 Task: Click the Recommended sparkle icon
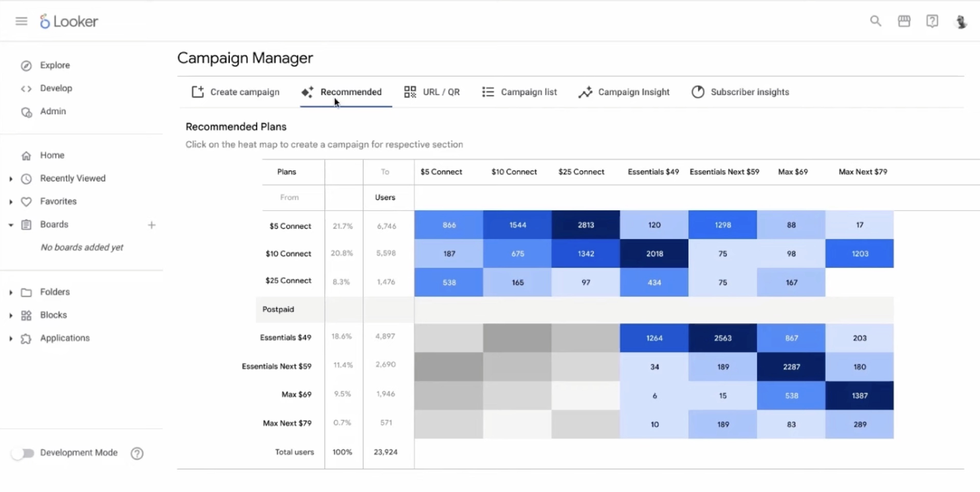[307, 92]
